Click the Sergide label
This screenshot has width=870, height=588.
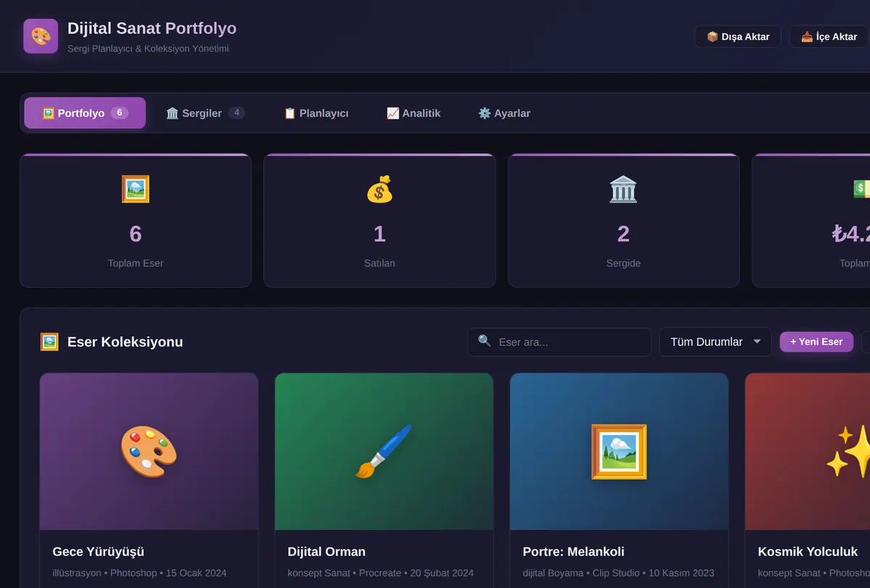tap(623, 263)
